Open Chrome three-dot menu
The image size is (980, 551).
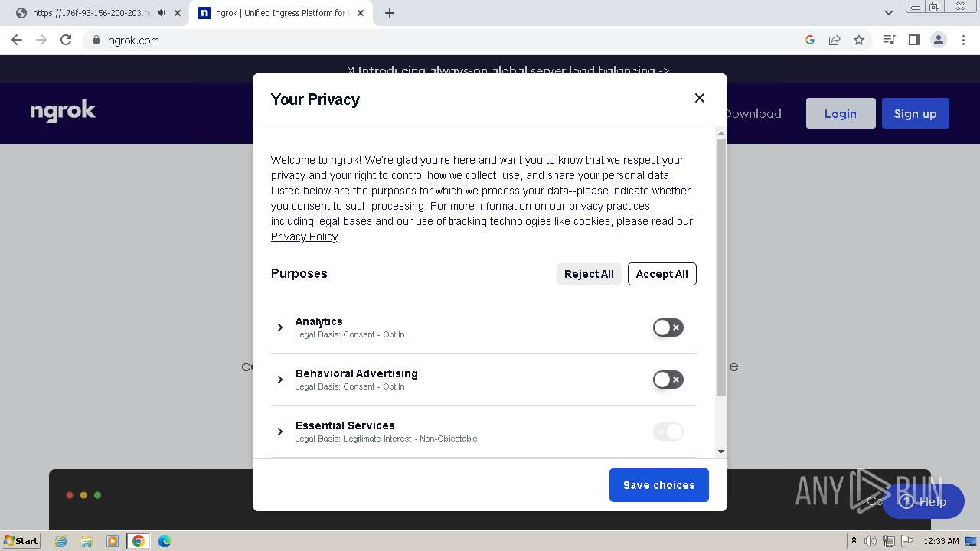pyautogui.click(x=962, y=40)
